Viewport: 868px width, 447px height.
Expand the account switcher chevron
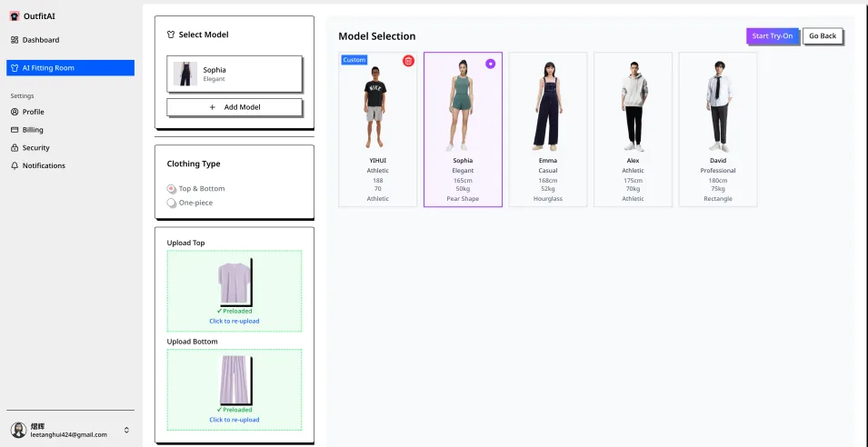tap(126, 430)
